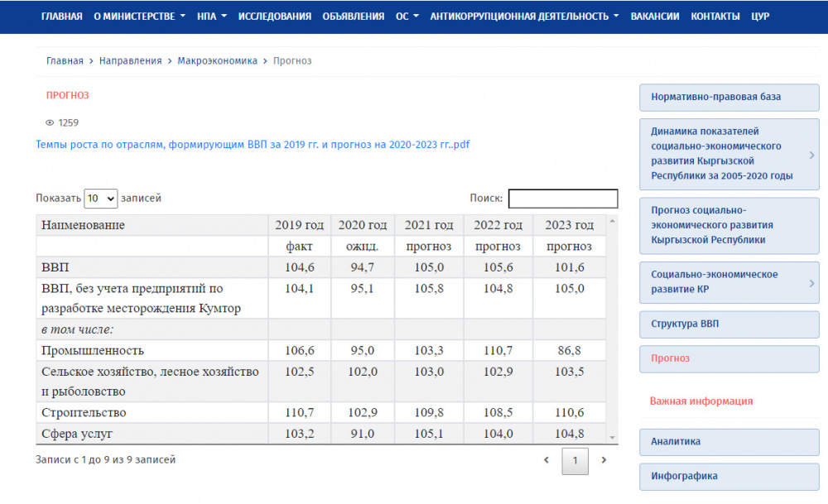The width and height of the screenshot is (828, 504).
Task: Open the Структура ВВП sidebar button
Action: point(729,324)
